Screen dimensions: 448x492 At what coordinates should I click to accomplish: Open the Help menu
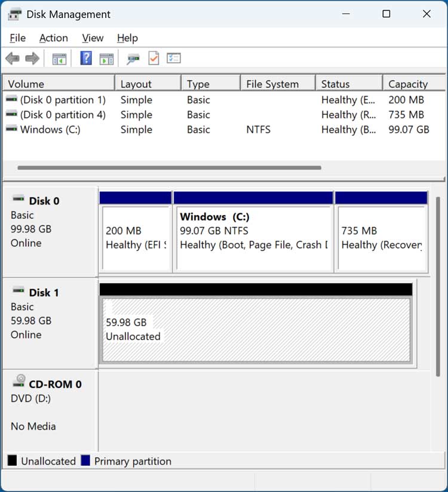(127, 38)
